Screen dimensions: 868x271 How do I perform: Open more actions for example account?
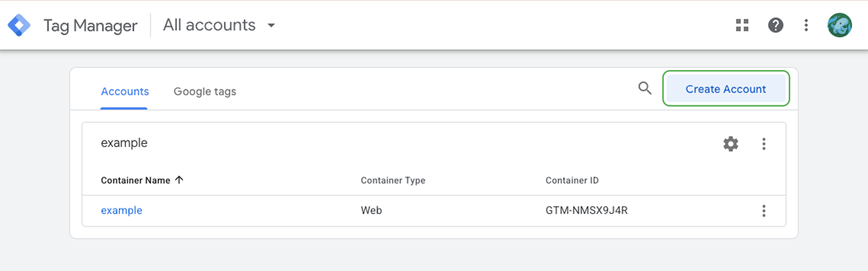764,144
